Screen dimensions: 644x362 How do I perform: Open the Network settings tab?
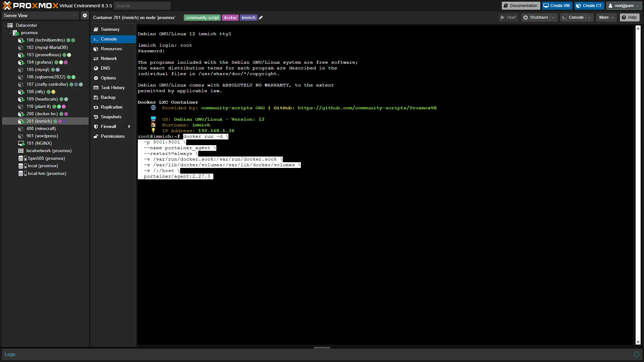[x=113, y=58]
